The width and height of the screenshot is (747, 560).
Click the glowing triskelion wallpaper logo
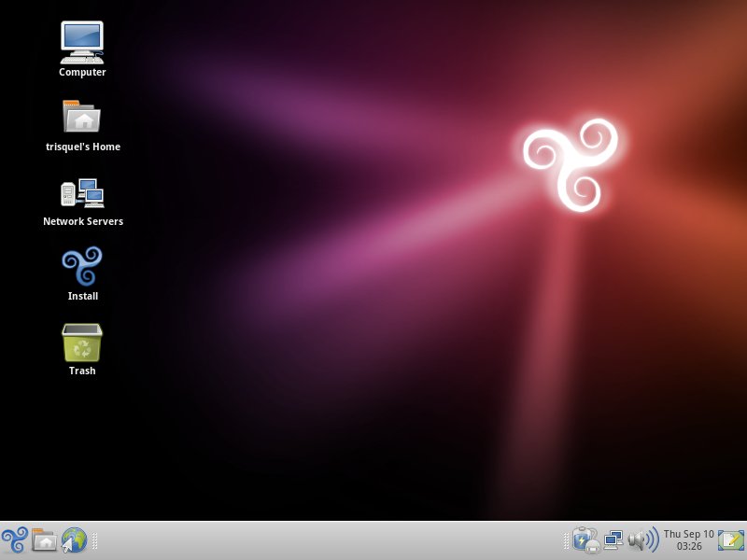coord(572,163)
